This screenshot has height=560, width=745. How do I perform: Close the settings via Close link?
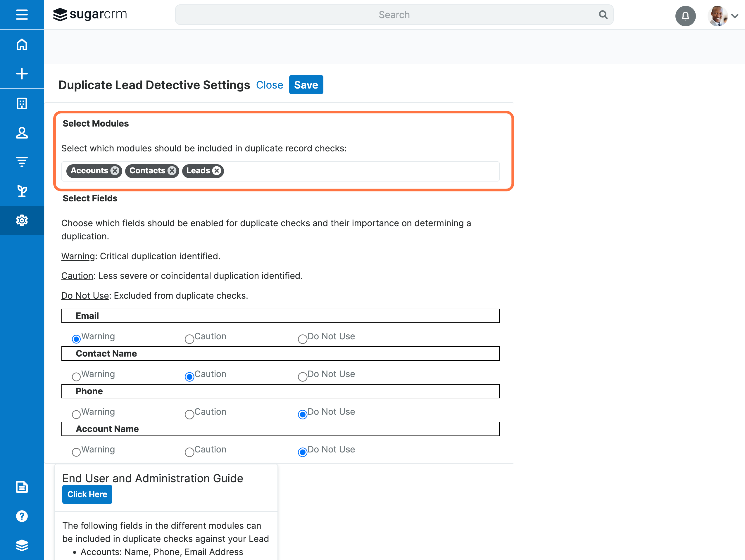270,85
